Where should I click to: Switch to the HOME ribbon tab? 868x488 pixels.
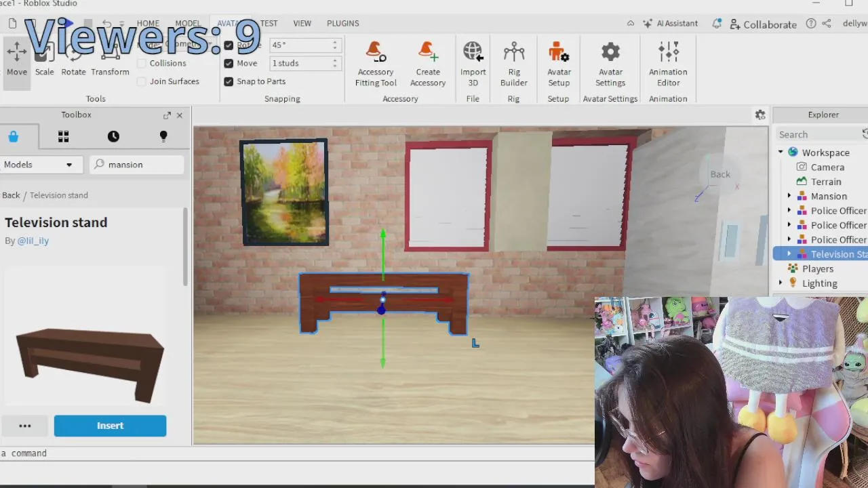coord(148,23)
